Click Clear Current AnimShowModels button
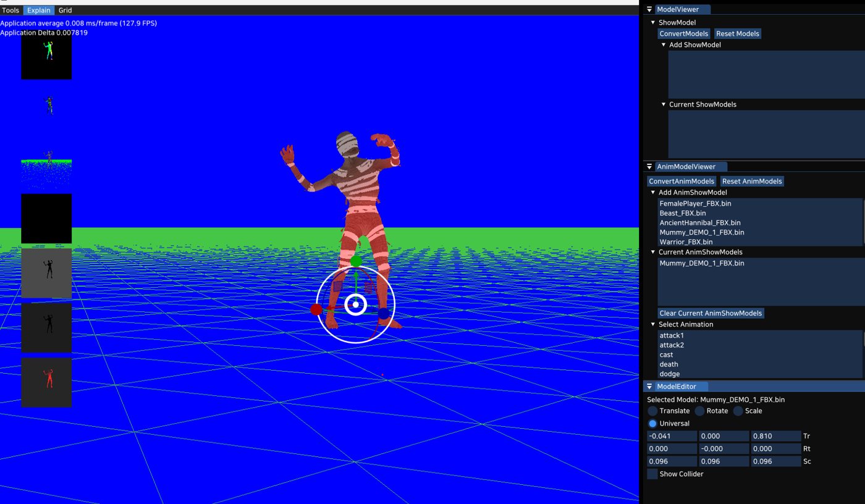The image size is (865, 504). (711, 313)
